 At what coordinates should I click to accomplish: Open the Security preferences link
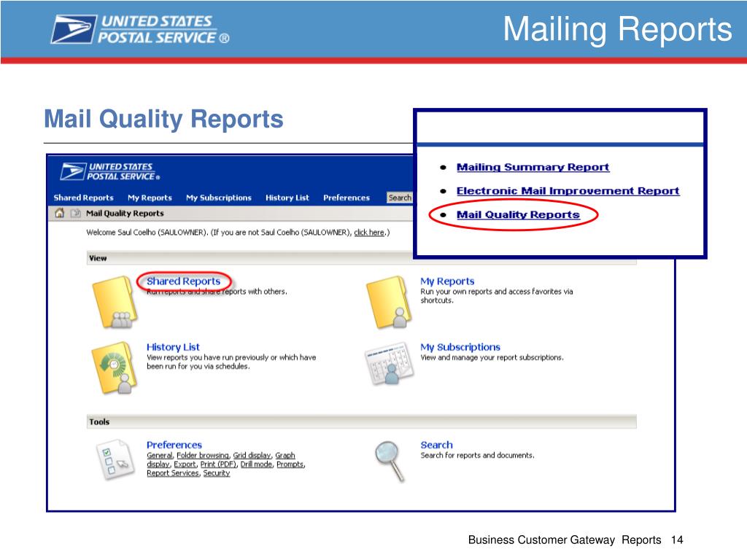[x=216, y=472]
